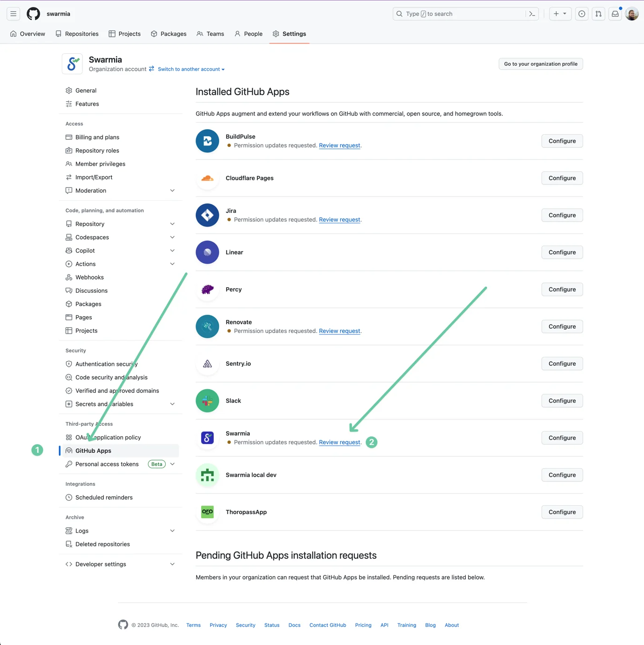644x645 pixels.
Task: Expand the Developer settings section
Action: (x=172, y=564)
